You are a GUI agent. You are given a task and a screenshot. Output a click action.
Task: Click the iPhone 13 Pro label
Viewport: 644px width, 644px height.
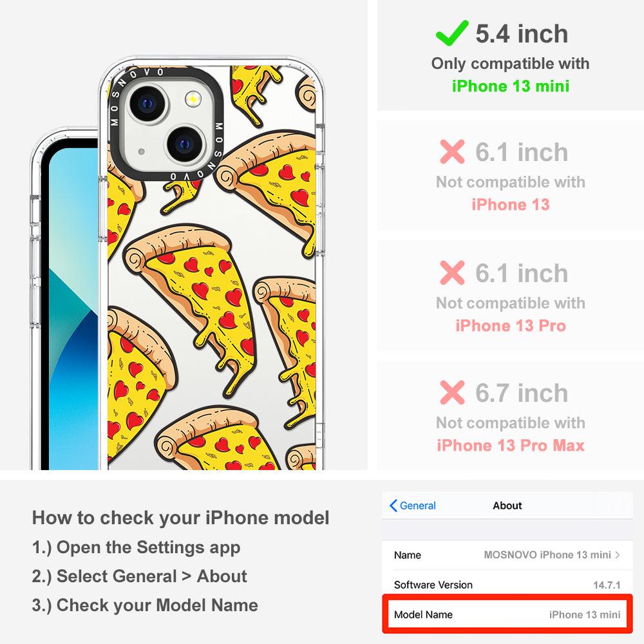point(511,326)
